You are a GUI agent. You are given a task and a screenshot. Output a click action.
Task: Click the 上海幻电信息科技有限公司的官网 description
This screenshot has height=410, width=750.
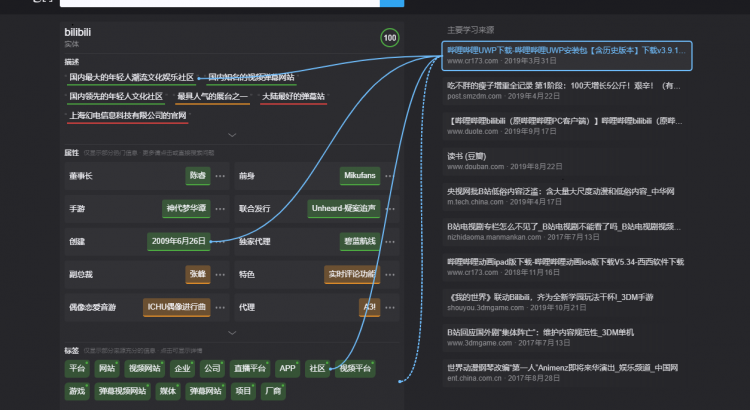click(127, 116)
